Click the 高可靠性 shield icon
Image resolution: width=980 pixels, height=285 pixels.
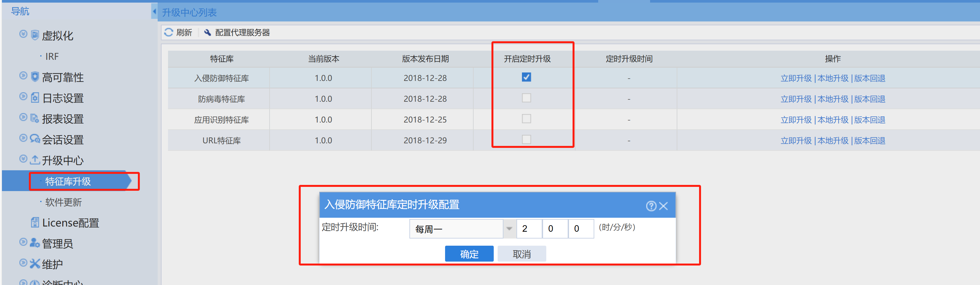[35, 77]
